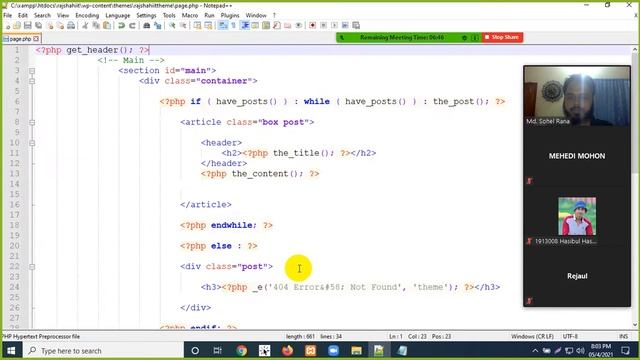This screenshot has width=640, height=360.
Task: Print the document using the Print toolbar icon
Action: 71,26
